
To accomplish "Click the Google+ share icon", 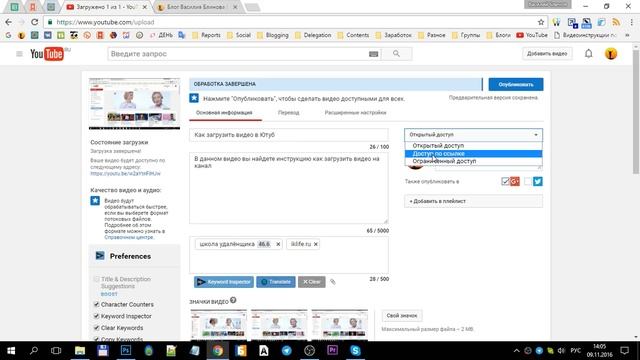I will pos(515,181).
